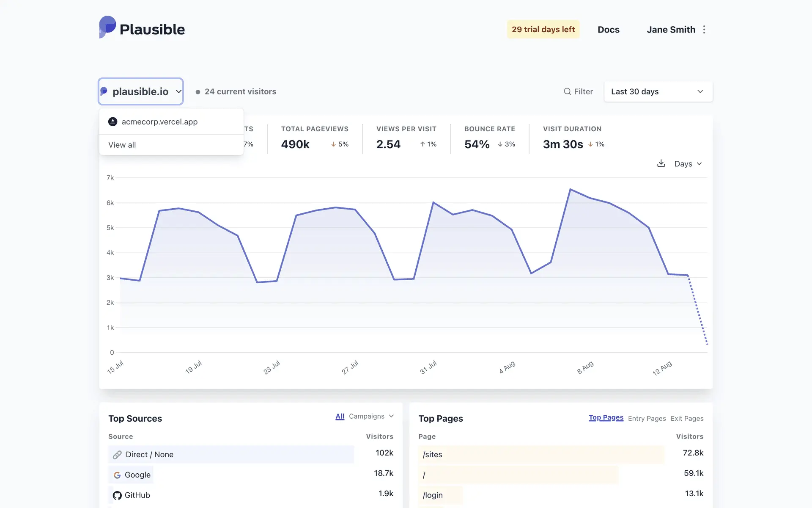Switch to the Entry Pages tab
This screenshot has height=508, width=812.
pos(647,418)
